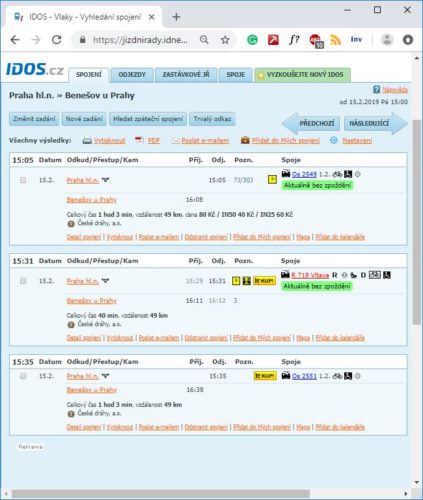Screen dimensions: 423x500
Task: Click the Grammarly extension icon
Action: point(252,40)
